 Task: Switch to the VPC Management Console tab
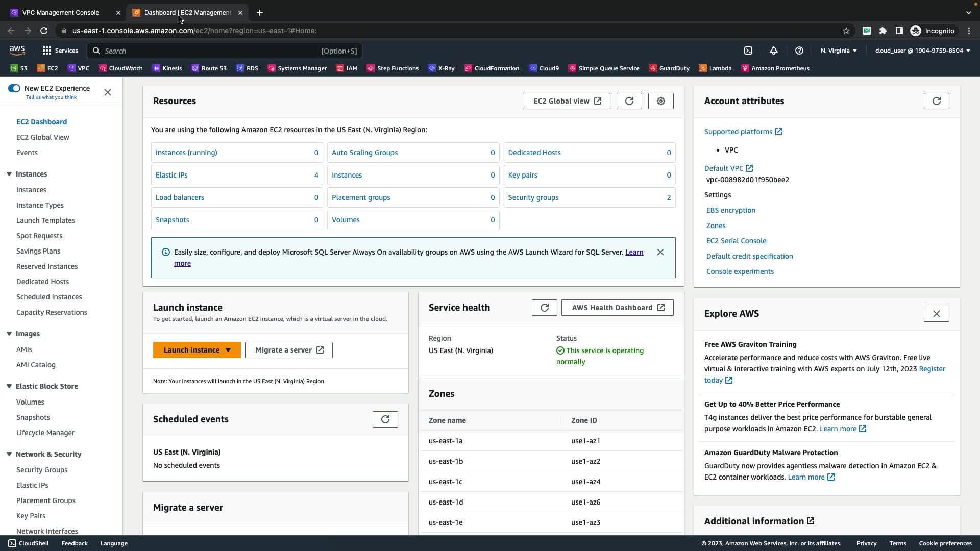click(x=61, y=12)
